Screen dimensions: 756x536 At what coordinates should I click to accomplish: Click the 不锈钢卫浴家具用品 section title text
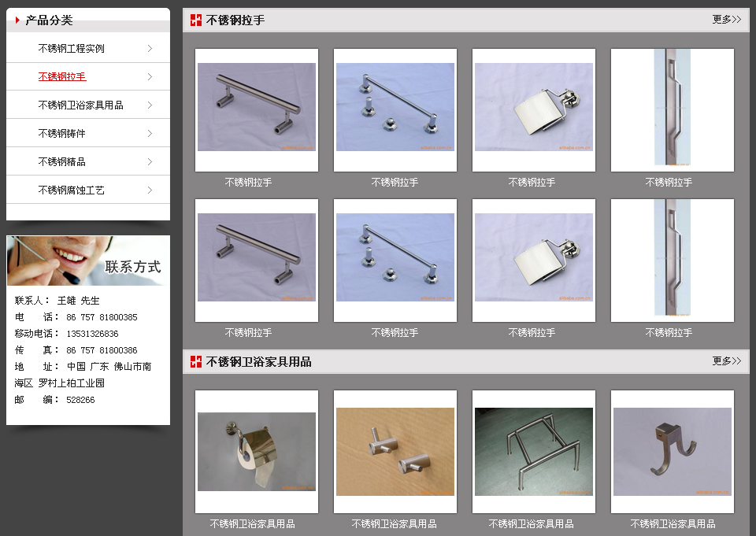coord(259,362)
